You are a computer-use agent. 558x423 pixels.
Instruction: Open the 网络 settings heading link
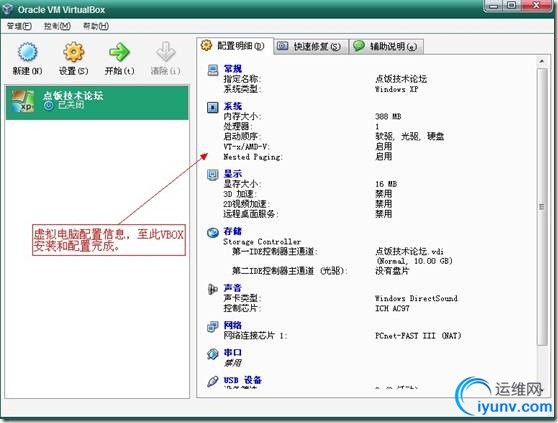233,325
